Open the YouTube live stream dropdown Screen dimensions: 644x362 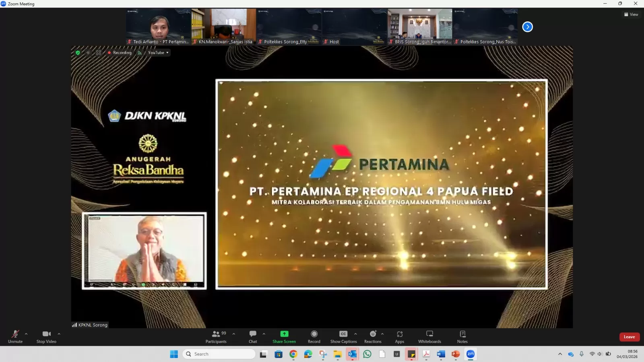(x=158, y=53)
